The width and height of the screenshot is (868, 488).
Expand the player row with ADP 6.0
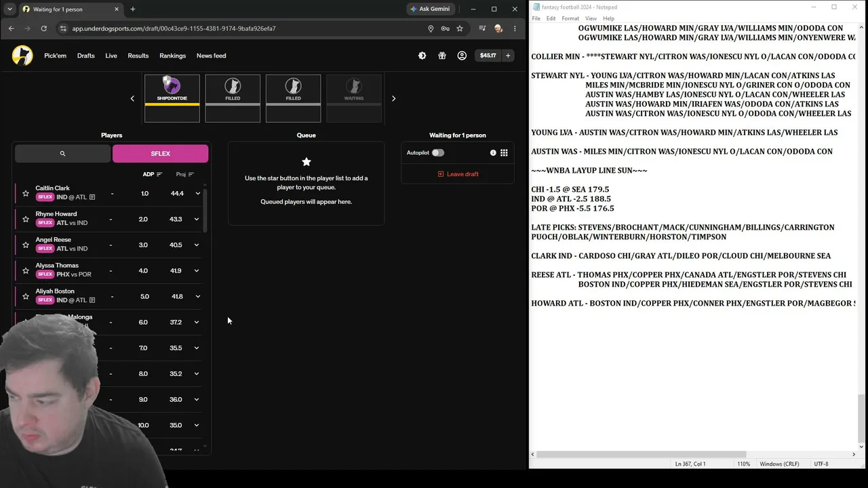[x=197, y=322]
